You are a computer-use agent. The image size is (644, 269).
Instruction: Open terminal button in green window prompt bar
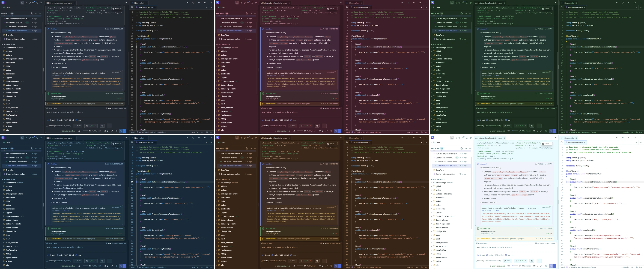click(x=539, y=126)
